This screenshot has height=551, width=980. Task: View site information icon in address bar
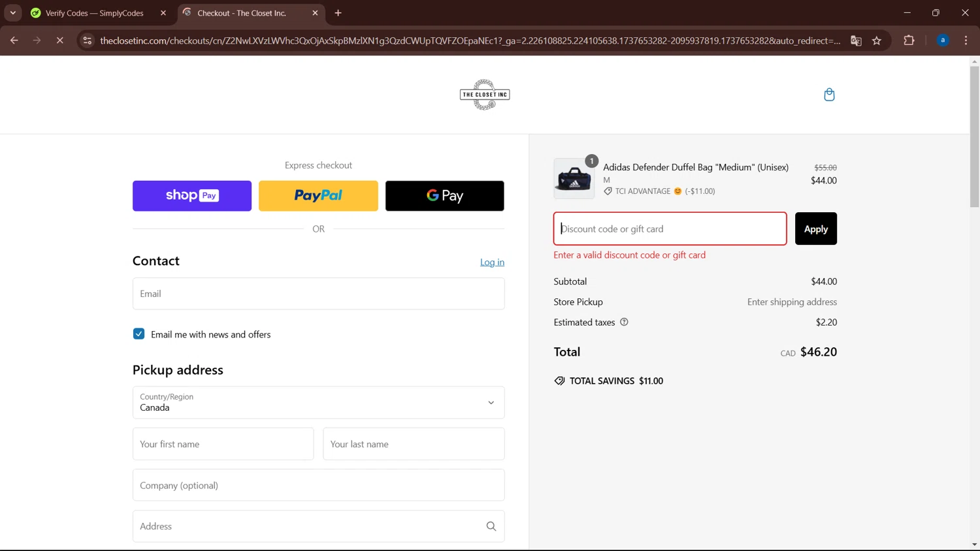coord(87,40)
